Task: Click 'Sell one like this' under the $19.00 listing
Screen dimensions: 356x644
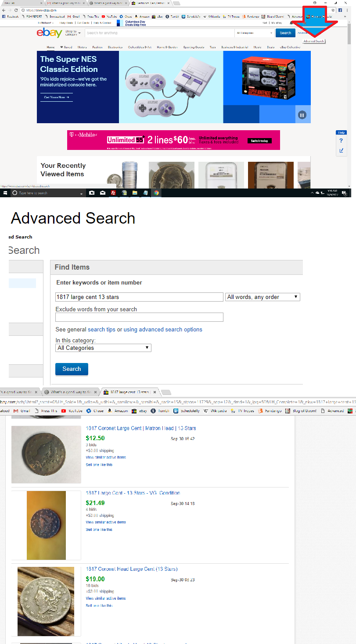Action: 99,605
